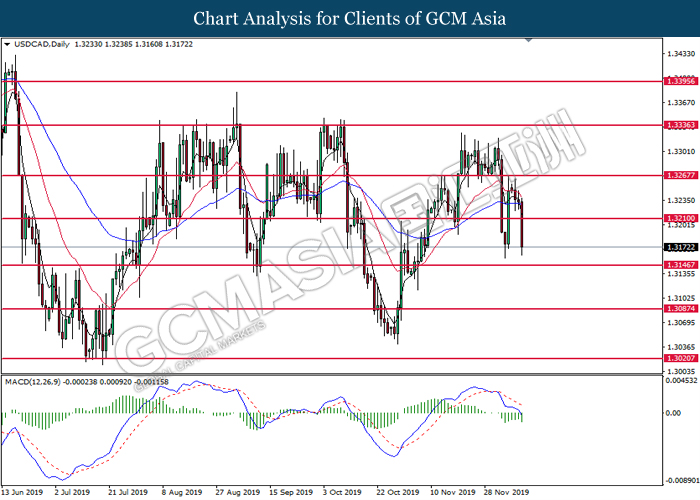Select the 1.33956 resistance level label
Screen dimensions: 700x500
(x=680, y=81)
